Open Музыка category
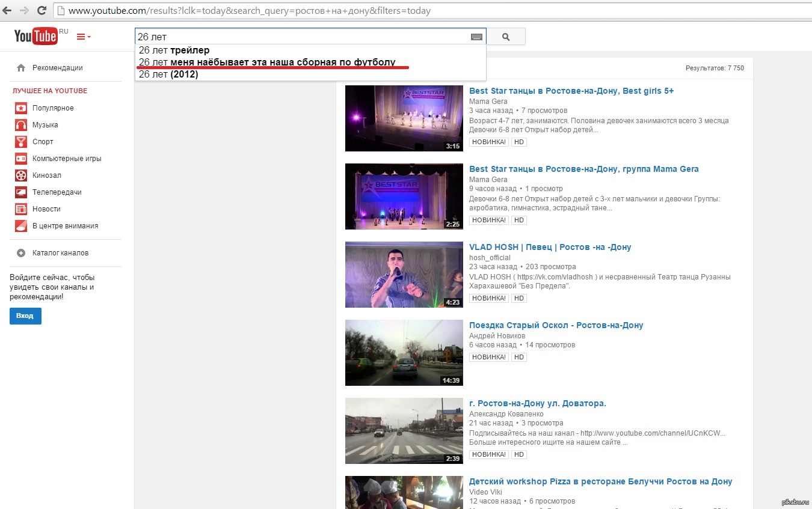Viewport: 812px width, 509px height. pyautogui.click(x=45, y=125)
